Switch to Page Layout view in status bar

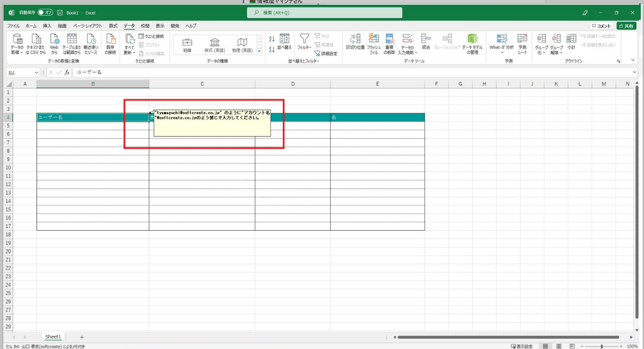pos(559,346)
